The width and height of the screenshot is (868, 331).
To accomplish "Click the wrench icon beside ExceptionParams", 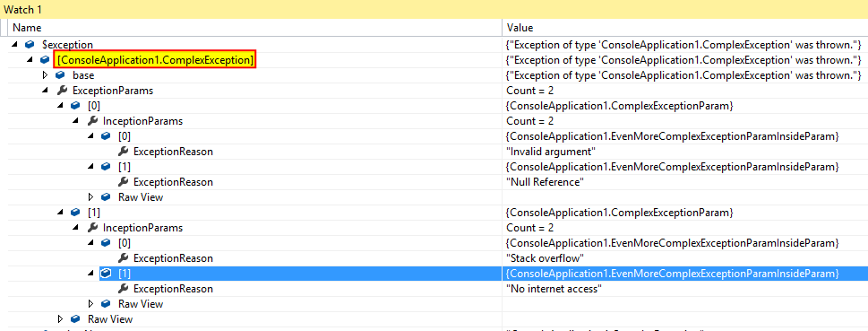I will coord(63,91).
